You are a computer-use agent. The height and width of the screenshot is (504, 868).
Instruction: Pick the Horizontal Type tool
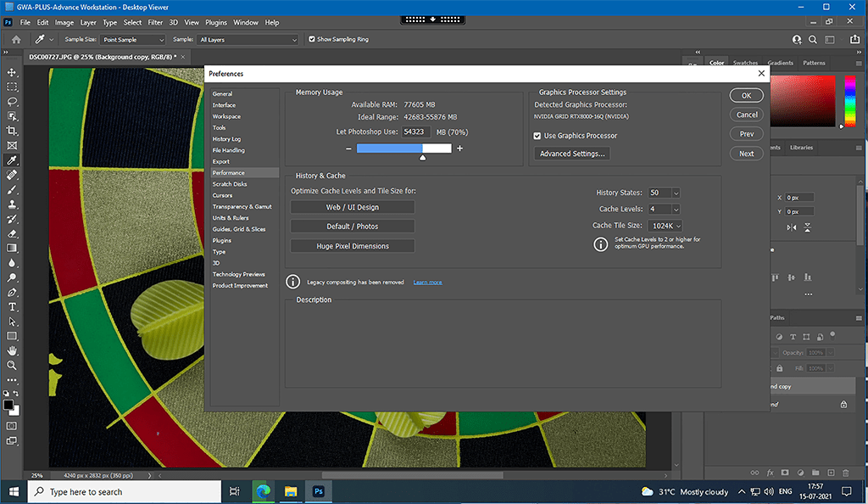tap(12, 306)
